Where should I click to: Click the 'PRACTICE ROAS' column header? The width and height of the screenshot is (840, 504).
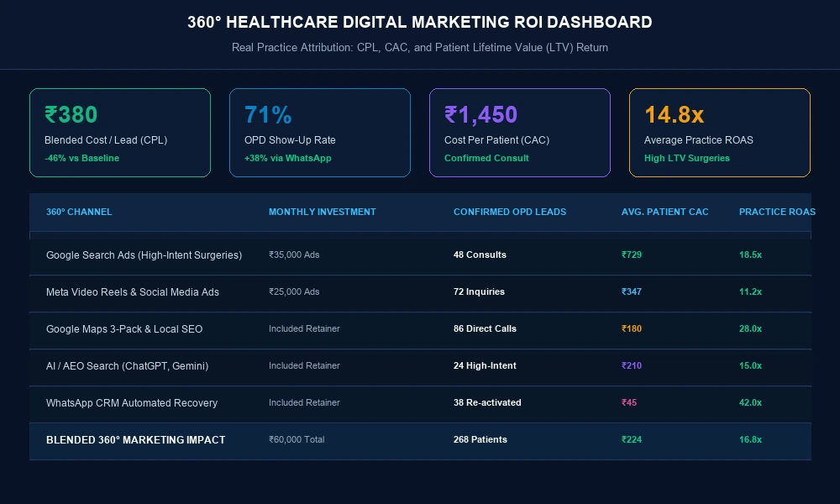(777, 212)
